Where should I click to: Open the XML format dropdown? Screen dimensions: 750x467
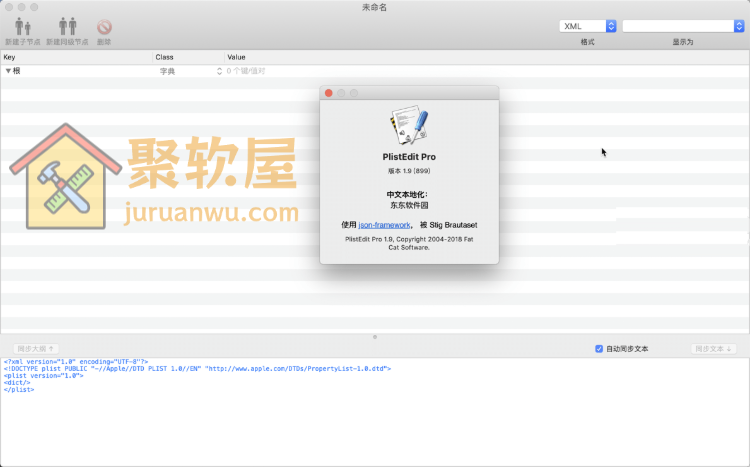(587, 26)
